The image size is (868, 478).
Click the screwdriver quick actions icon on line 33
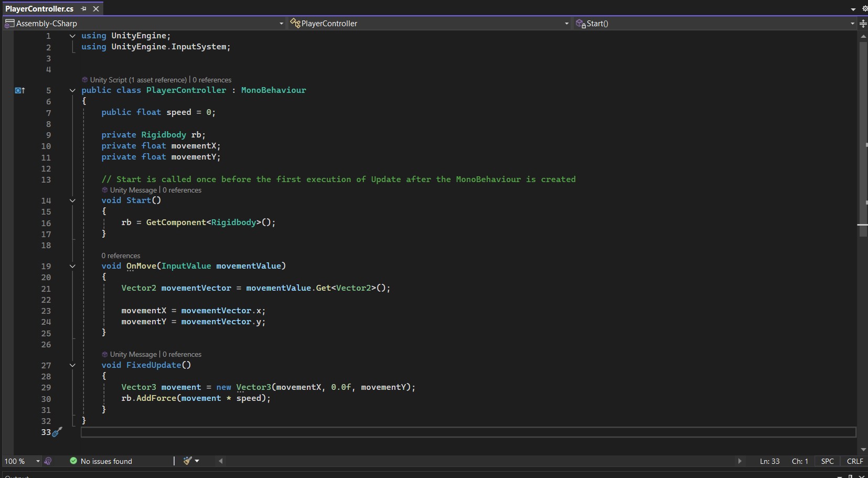pos(57,432)
